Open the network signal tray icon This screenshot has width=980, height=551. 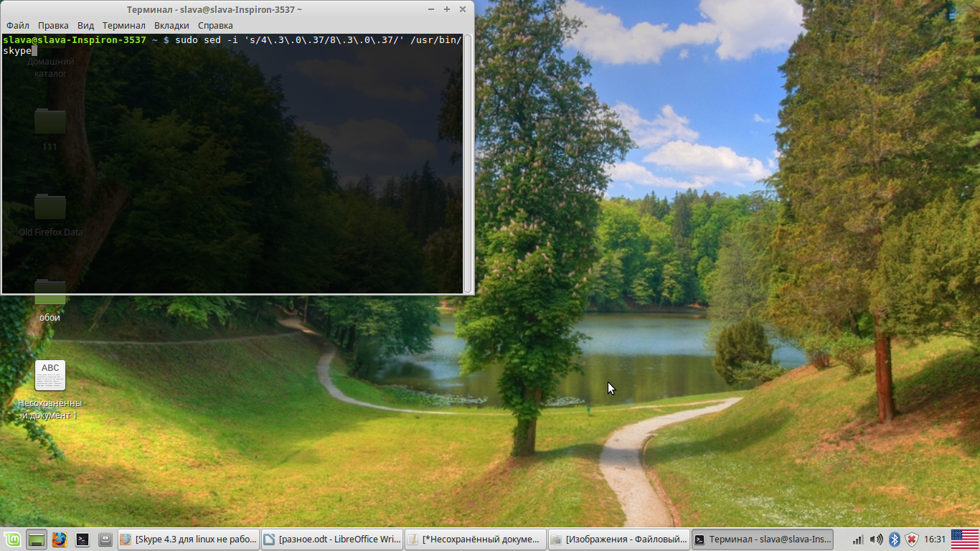(x=858, y=539)
